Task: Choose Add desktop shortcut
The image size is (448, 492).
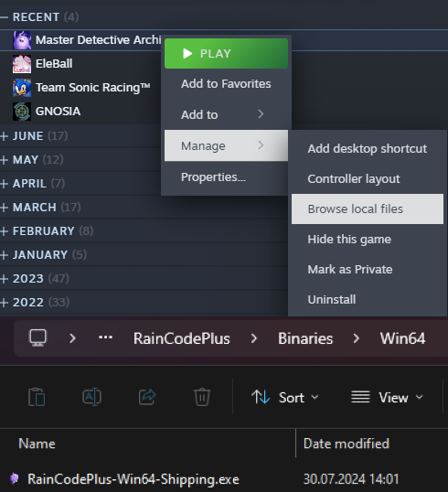Action: pyautogui.click(x=368, y=148)
